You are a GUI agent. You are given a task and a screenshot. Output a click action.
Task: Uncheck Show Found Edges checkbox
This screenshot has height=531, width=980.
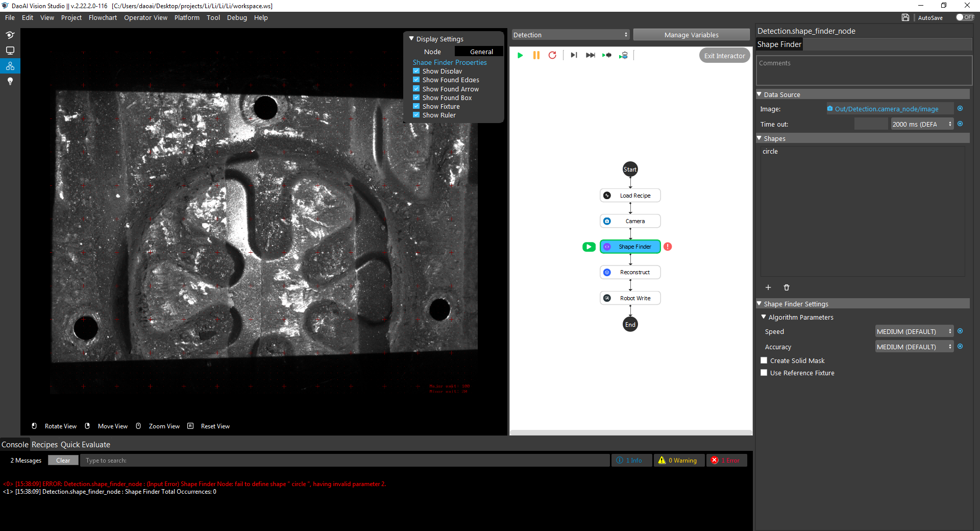click(x=416, y=80)
